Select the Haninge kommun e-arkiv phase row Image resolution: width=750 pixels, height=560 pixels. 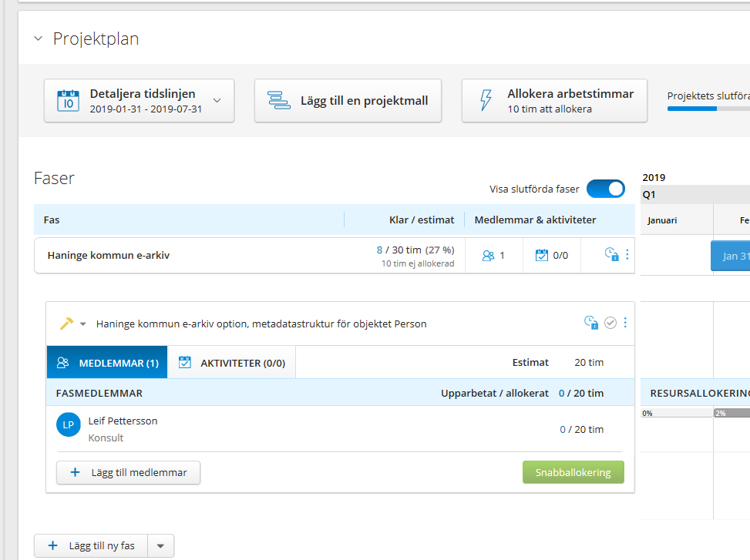coord(335,256)
